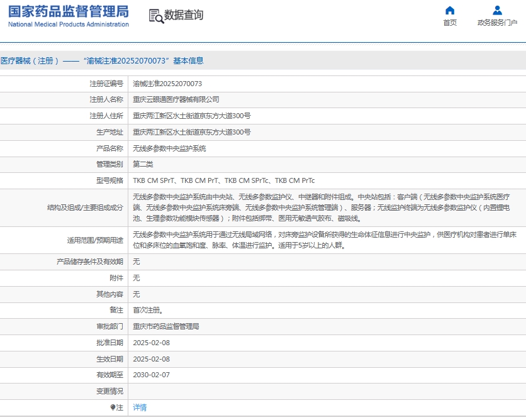Click the 审批部门 label
The width and height of the screenshot is (526, 420).
point(109,326)
